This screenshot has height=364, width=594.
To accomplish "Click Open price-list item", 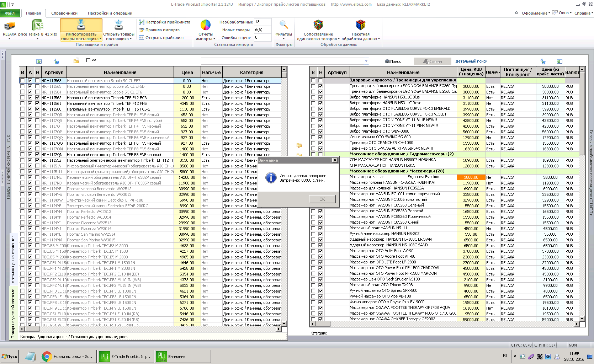I will tap(161, 38).
